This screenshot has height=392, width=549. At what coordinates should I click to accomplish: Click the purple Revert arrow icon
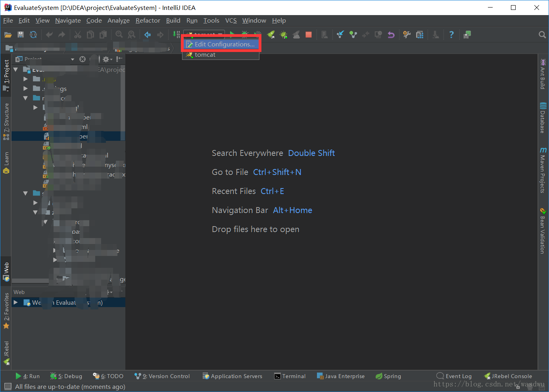[391, 35]
